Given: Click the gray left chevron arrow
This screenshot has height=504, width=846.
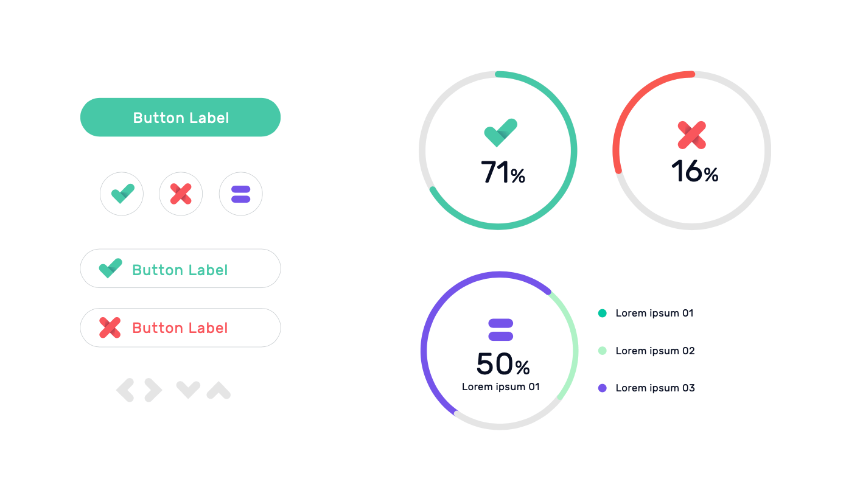Looking at the screenshot, I should coord(125,390).
